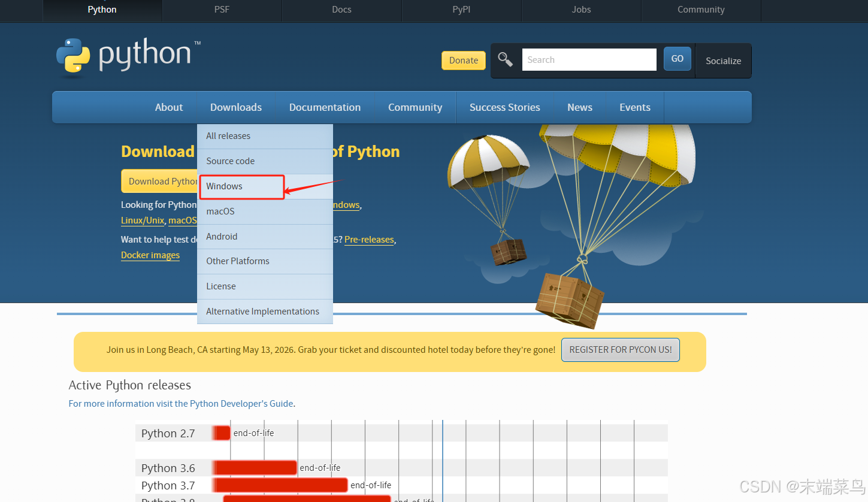Viewport: 868px width, 502px height.
Task: Follow the Linux/Unix link
Action: click(143, 220)
